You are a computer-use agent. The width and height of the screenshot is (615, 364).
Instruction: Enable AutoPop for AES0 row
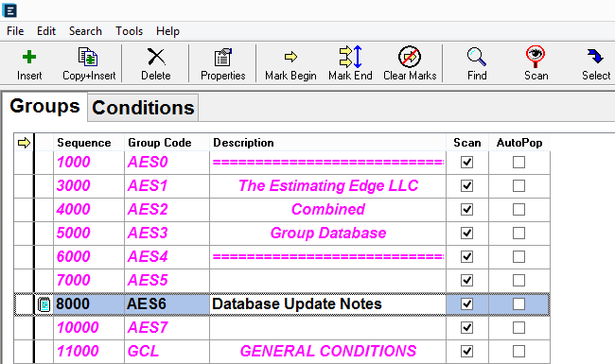click(518, 163)
